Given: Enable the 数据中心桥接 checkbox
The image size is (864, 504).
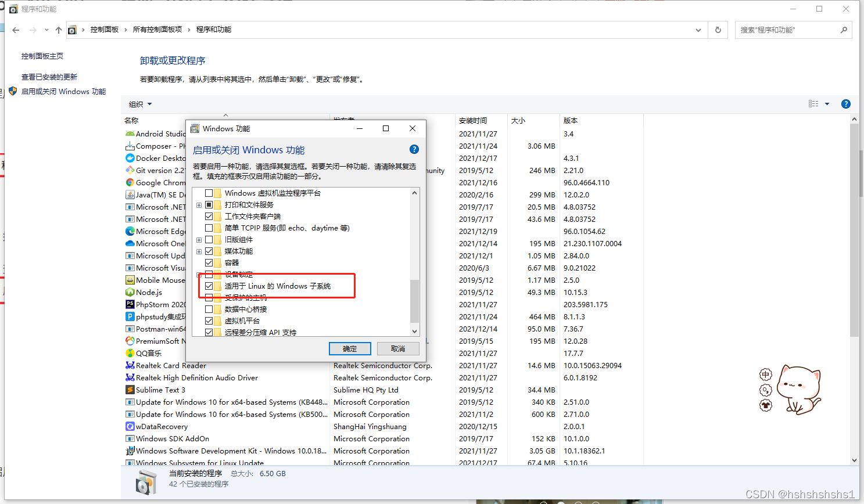Looking at the screenshot, I should click(209, 309).
